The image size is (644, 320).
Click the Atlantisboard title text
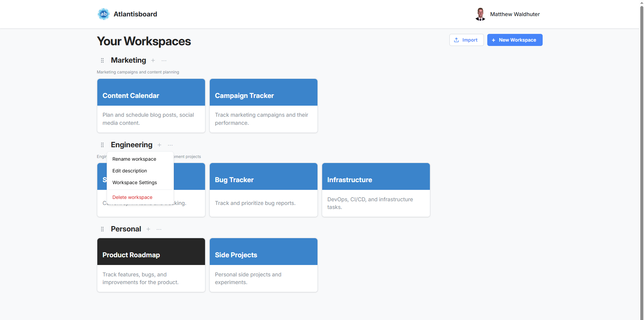point(135,14)
